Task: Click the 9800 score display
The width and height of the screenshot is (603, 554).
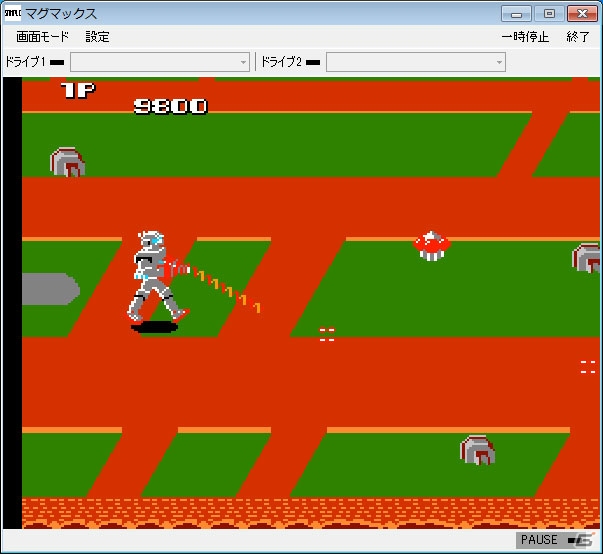Action: coord(170,106)
